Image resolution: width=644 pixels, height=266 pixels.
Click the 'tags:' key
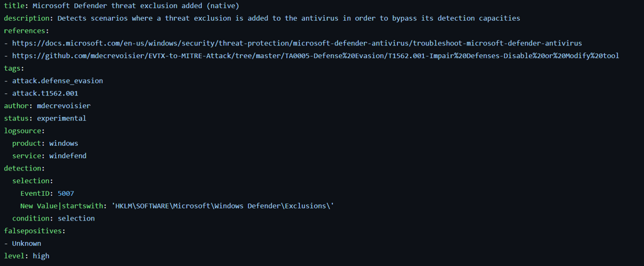click(x=14, y=68)
